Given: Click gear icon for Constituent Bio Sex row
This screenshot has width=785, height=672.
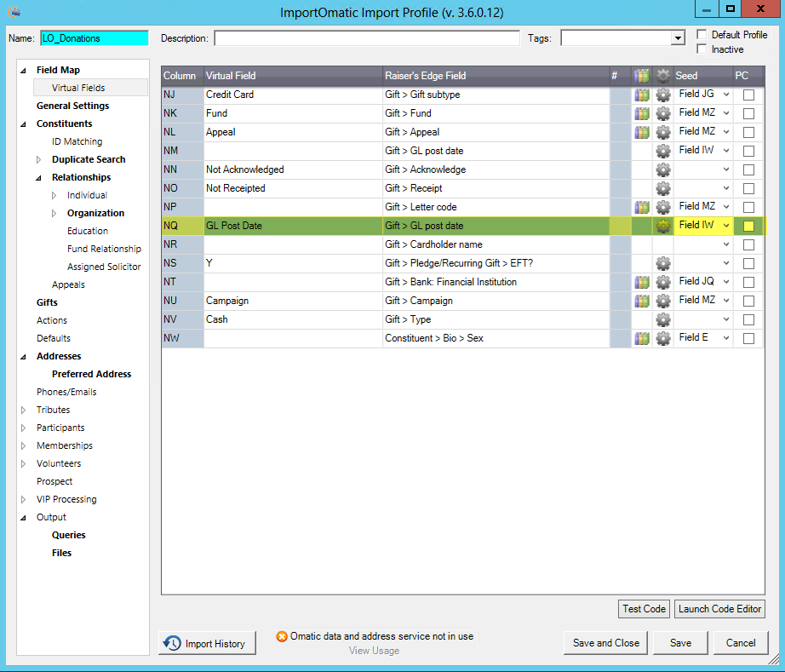Looking at the screenshot, I should (x=663, y=338).
